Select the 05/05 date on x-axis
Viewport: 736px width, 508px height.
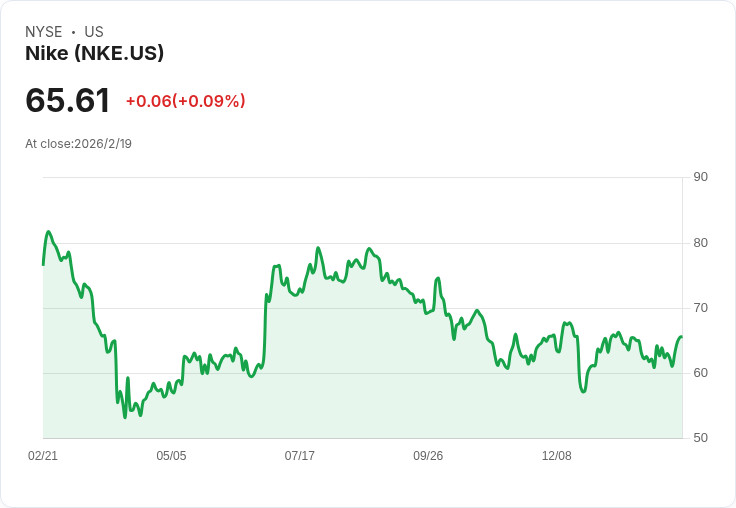click(x=171, y=455)
